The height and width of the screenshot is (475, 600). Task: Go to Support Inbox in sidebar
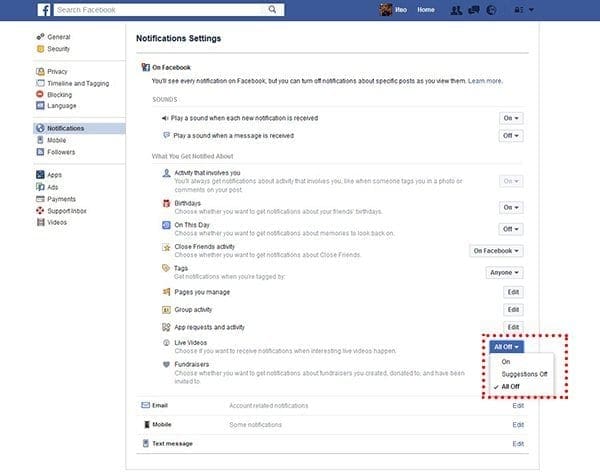(x=68, y=210)
